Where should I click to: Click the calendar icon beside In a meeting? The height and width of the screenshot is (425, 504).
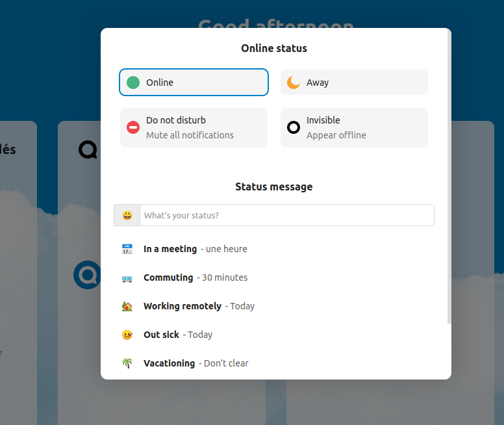tap(127, 249)
